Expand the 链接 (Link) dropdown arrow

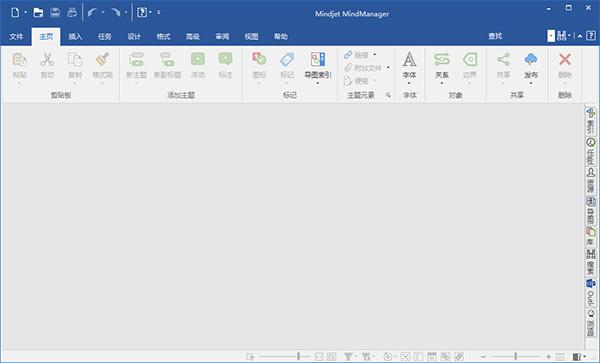(x=375, y=55)
